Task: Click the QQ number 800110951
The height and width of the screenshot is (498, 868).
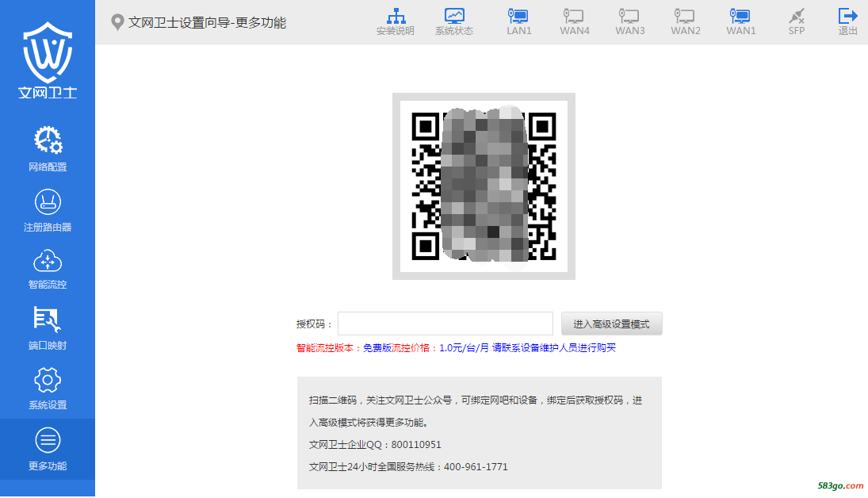Action: 416,445
